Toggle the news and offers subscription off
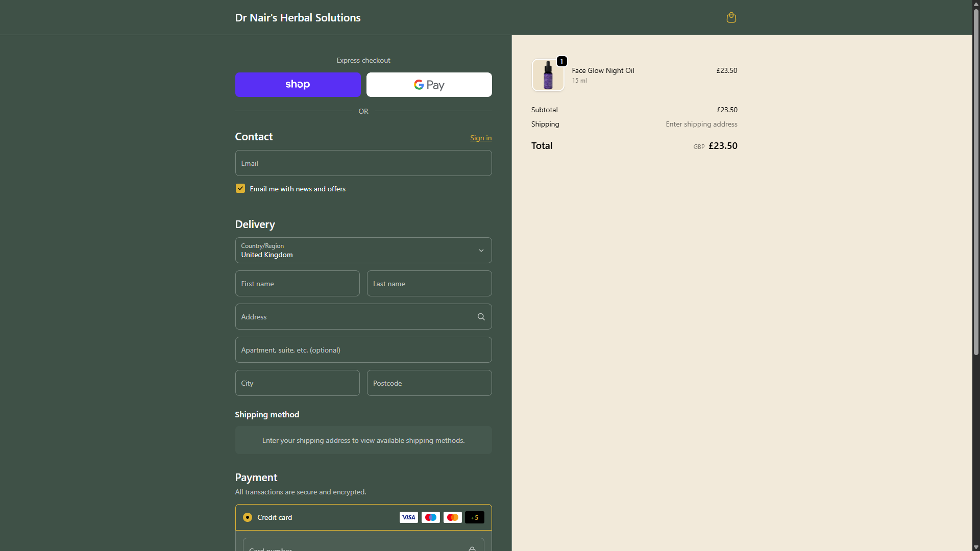980x551 pixels. (240, 188)
